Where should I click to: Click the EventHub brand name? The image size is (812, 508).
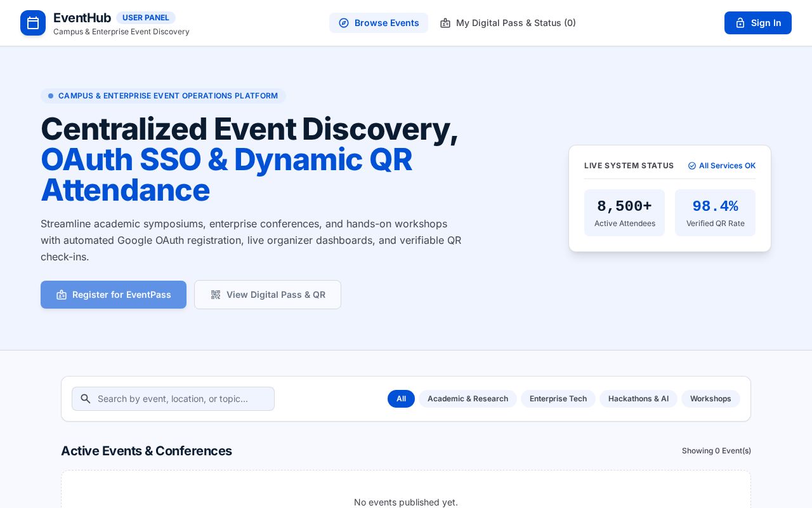[x=82, y=18]
